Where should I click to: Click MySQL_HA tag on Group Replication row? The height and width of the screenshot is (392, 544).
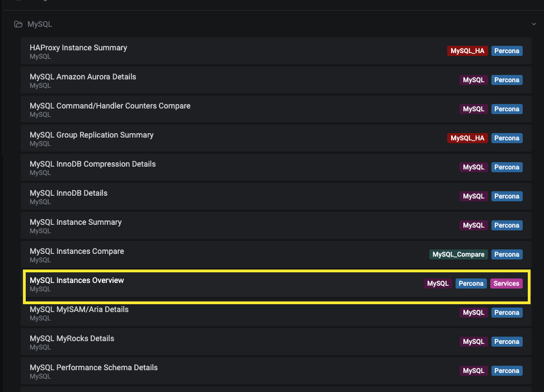pyautogui.click(x=467, y=138)
